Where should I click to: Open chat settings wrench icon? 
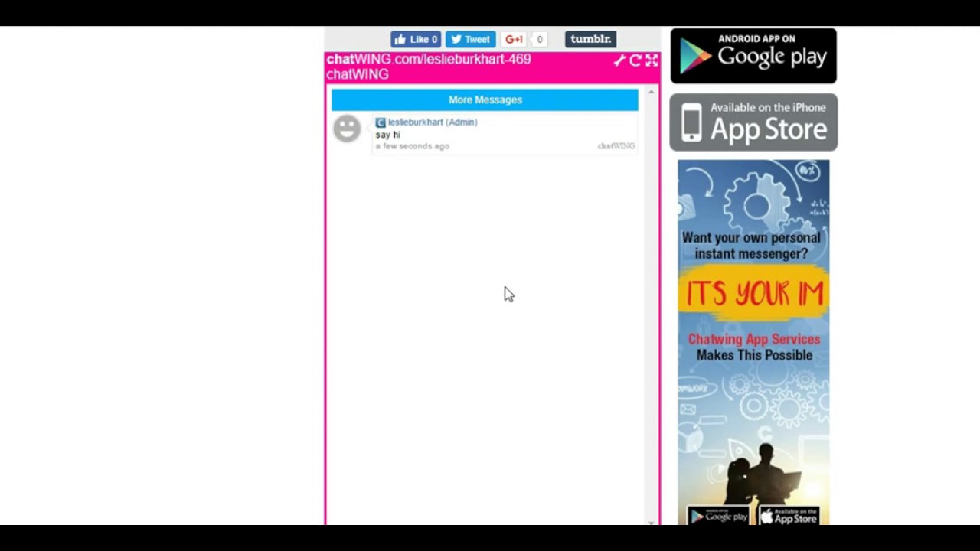[619, 60]
